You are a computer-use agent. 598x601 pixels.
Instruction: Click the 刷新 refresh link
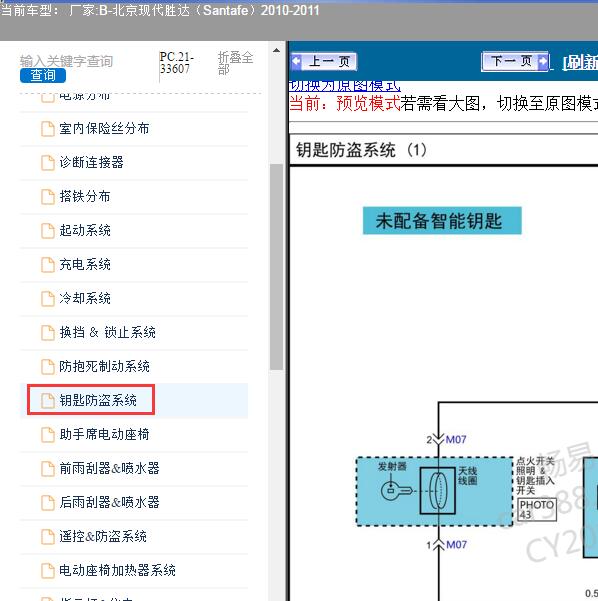[580, 62]
